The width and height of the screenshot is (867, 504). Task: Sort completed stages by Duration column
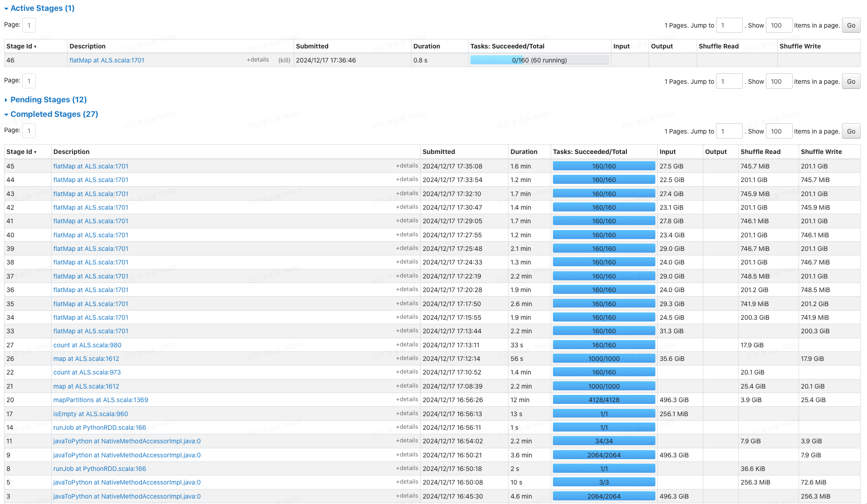pyautogui.click(x=523, y=152)
